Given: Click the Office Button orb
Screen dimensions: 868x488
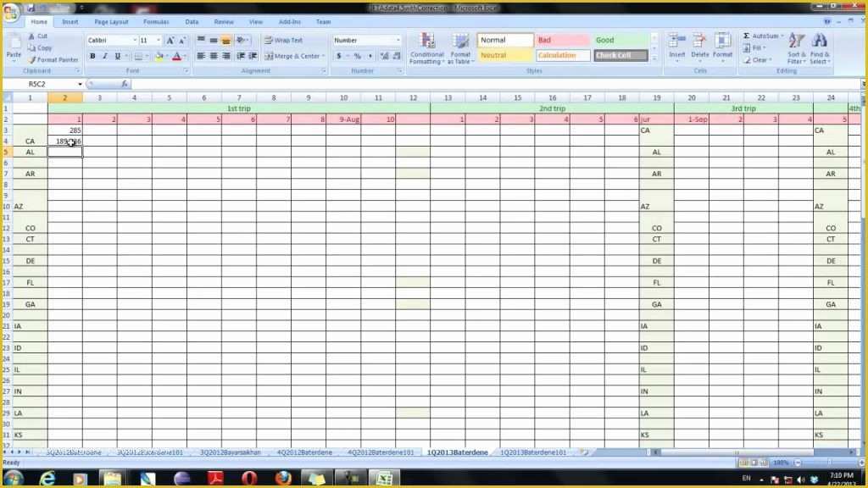Looking at the screenshot, I should tap(10, 12).
